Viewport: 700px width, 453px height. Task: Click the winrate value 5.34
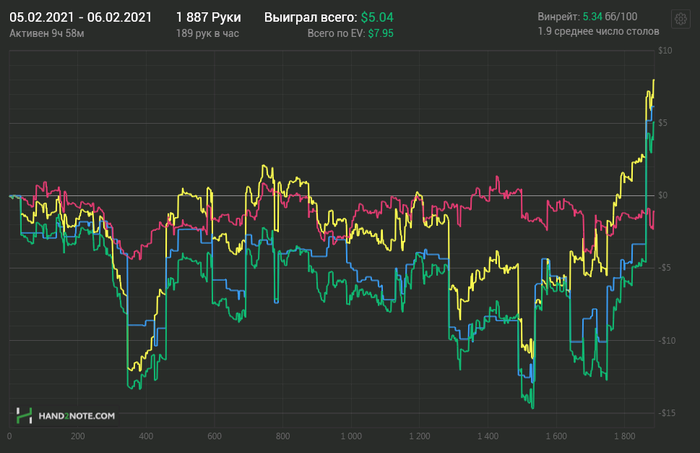[x=592, y=17]
